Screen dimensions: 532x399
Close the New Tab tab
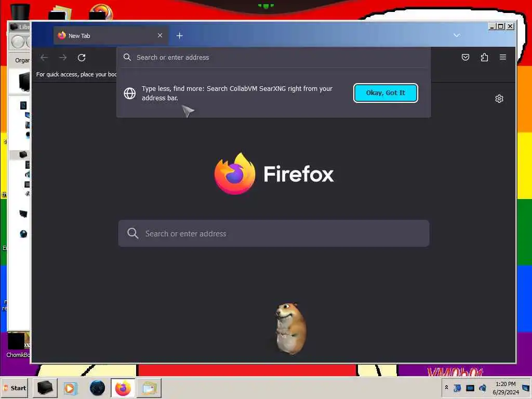[x=160, y=35]
